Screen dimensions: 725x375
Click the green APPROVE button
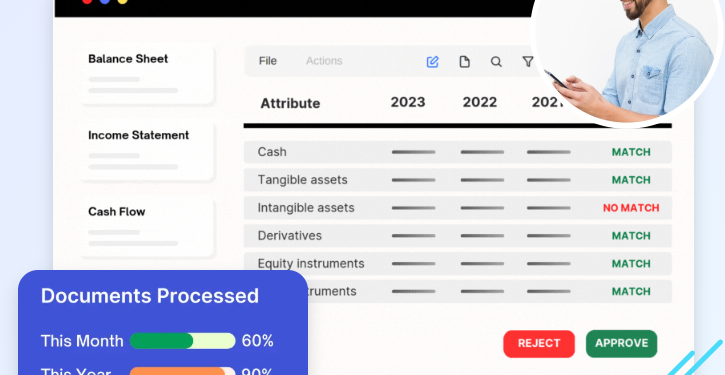[x=621, y=344]
